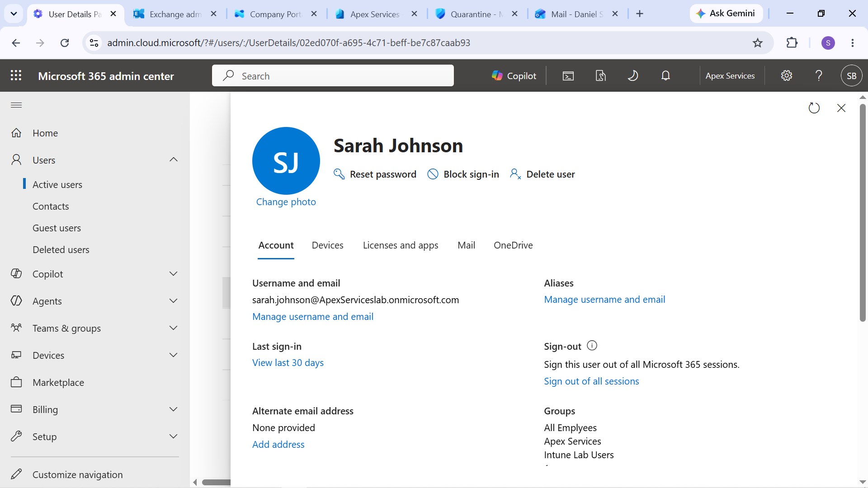Open Guest users nav item

57,228
